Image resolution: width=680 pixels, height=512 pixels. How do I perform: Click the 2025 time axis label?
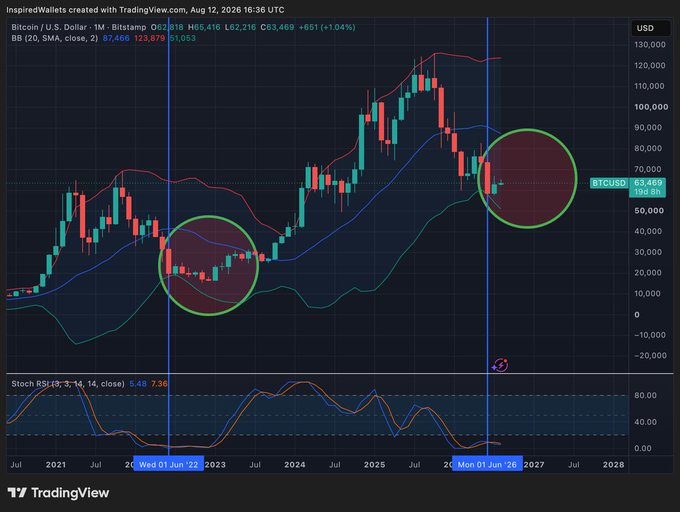[x=374, y=465]
